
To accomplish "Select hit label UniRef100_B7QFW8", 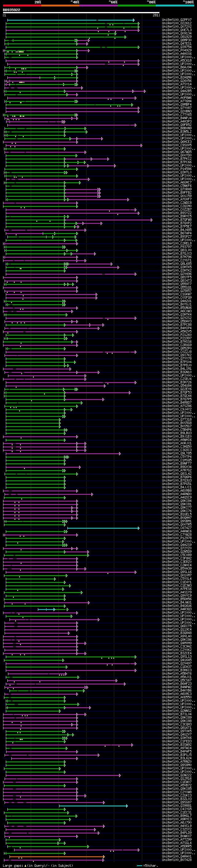I will (177, 220).
